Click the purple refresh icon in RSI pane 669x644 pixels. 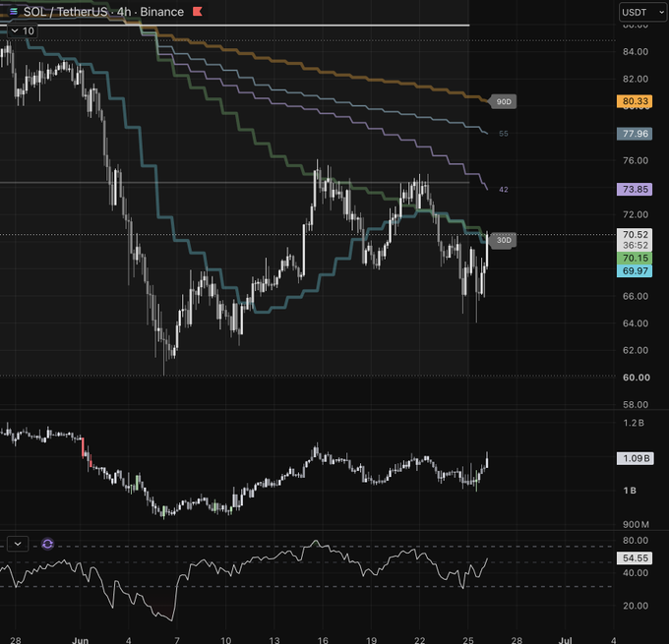pos(47,544)
